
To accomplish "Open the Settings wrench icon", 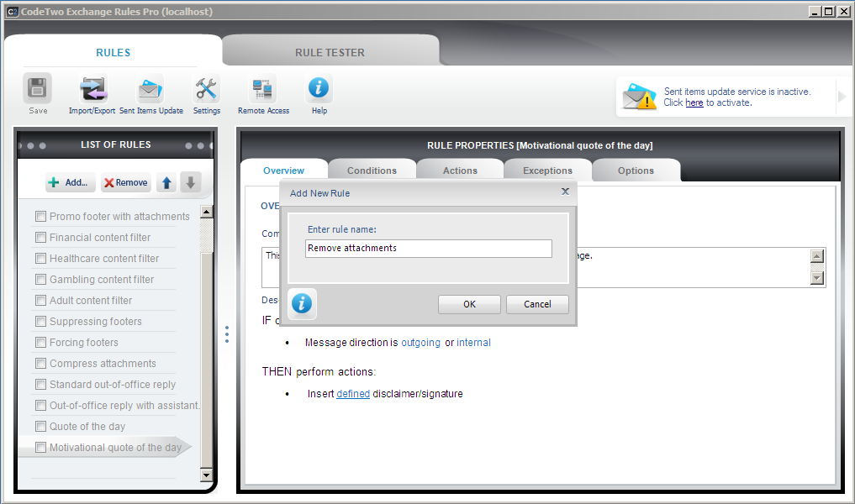I will [206, 88].
